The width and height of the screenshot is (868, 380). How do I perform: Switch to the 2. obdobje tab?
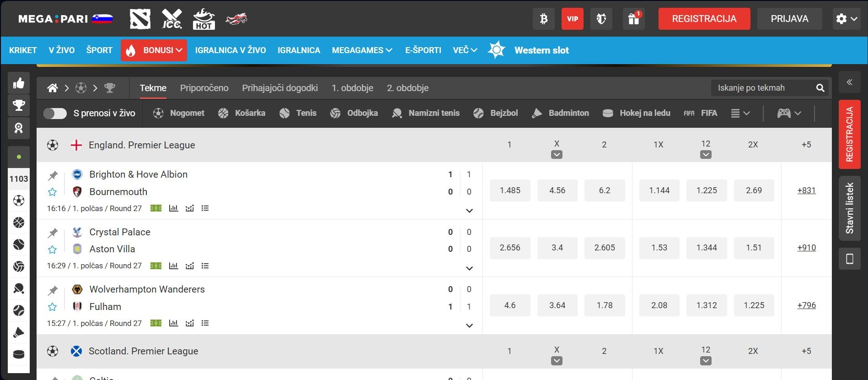[x=407, y=88]
